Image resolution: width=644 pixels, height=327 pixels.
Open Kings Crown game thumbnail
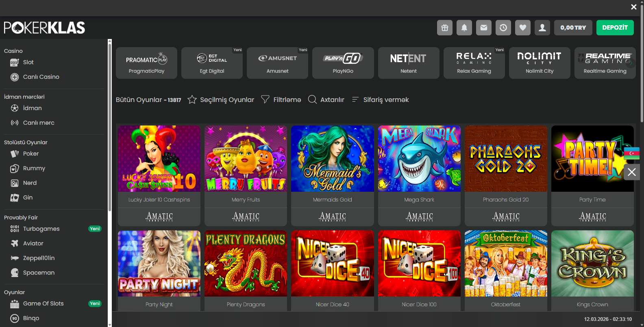pos(592,264)
